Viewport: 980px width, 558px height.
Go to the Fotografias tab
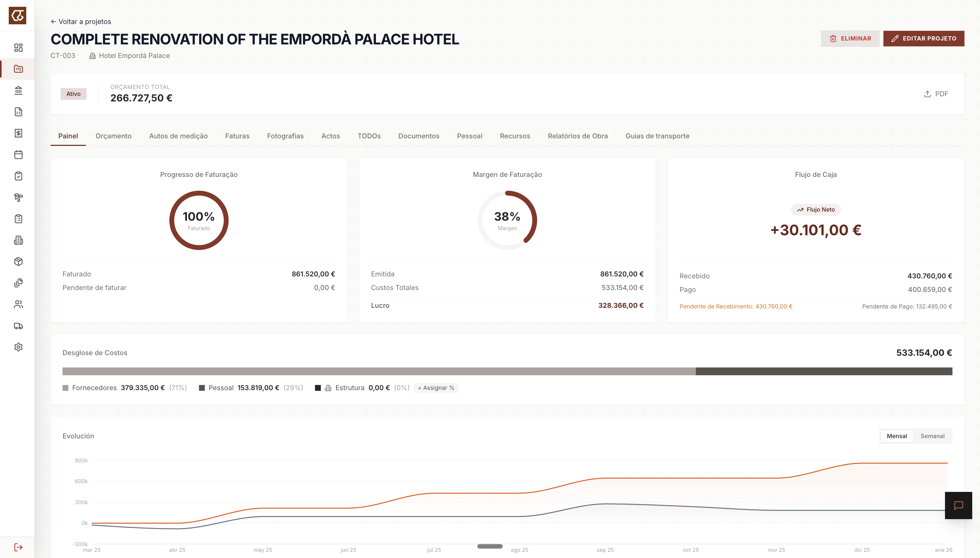click(x=285, y=136)
